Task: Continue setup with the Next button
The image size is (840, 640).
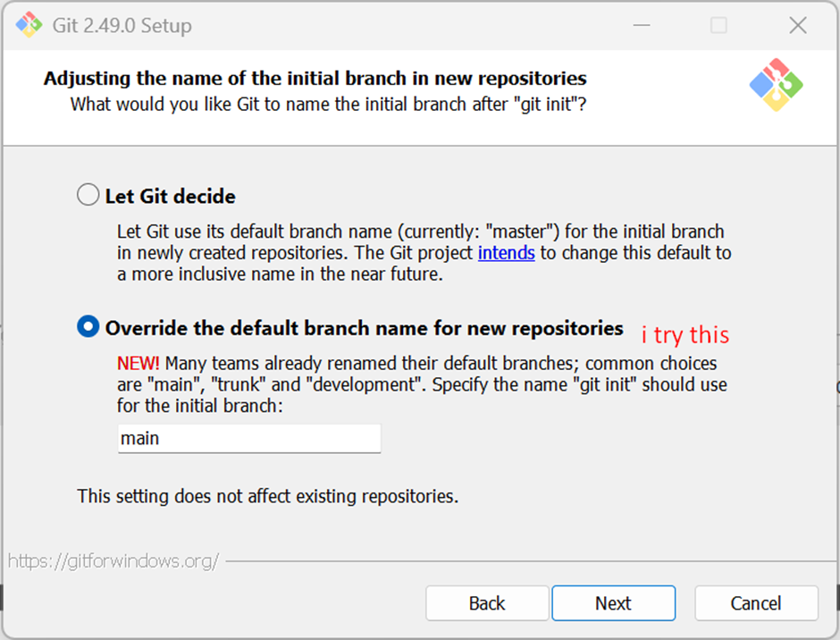Action: point(613,603)
